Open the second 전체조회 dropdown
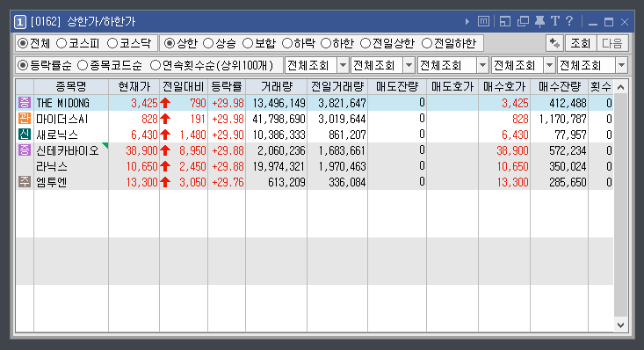Image resolution: width=644 pixels, height=350 pixels. pos(383,65)
